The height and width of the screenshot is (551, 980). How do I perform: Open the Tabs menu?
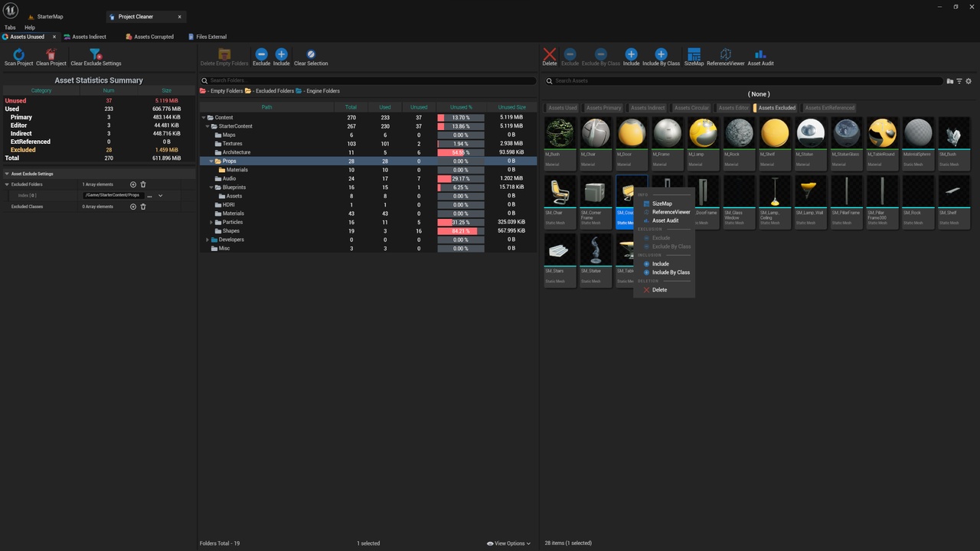point(10,28)
